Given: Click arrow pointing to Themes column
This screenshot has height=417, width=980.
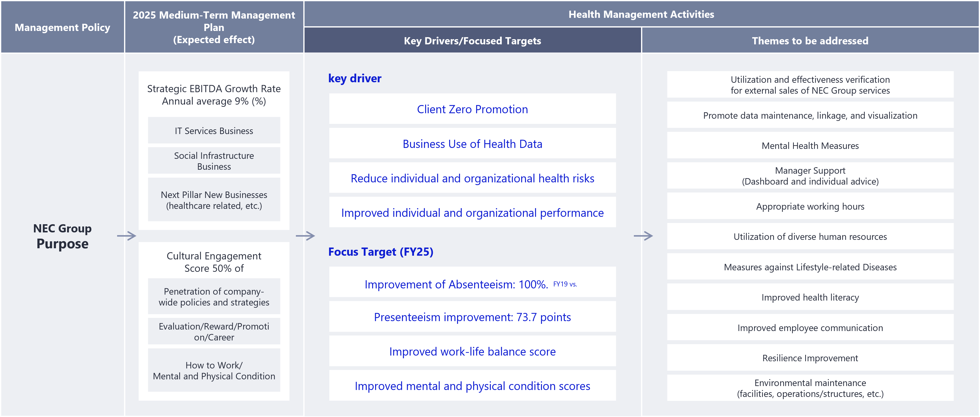Looking at the screenshot, I should click(643, 236).
